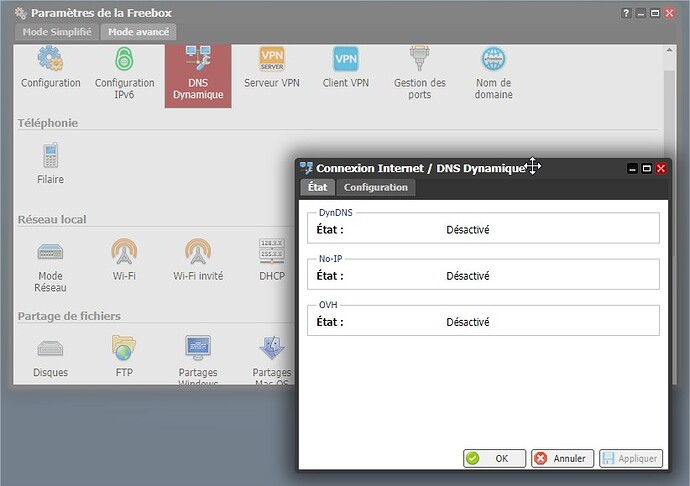
Task: Open Nom de domaine globe icon
Action: click(x=493, y=59)
